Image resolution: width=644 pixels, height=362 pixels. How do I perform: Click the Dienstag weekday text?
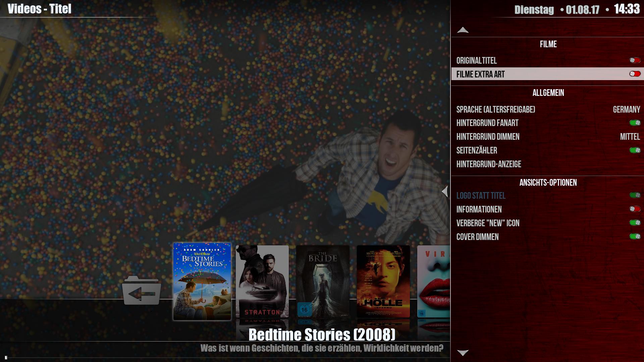[534, 10]
